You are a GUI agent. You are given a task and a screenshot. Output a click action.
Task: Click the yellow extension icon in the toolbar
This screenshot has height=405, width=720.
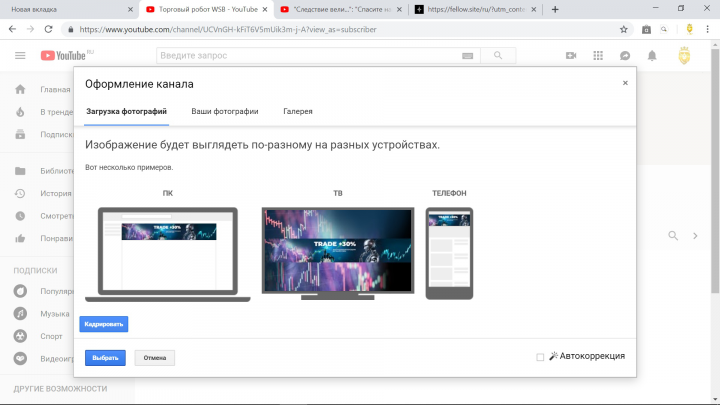point(689,29)
